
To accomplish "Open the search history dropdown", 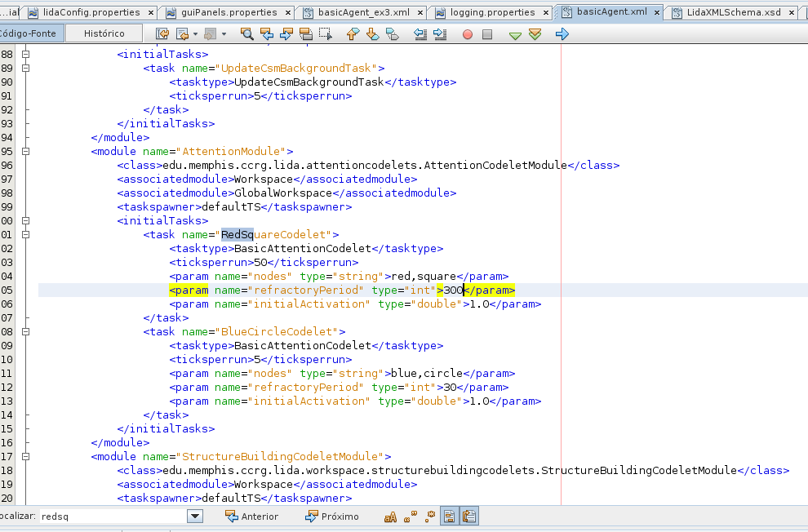I will pos(195,516).
